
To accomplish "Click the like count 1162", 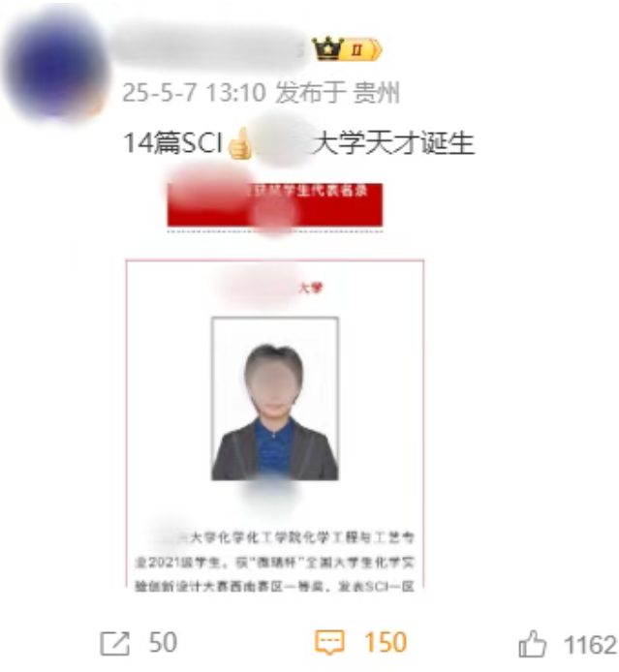I will point(590,645).
